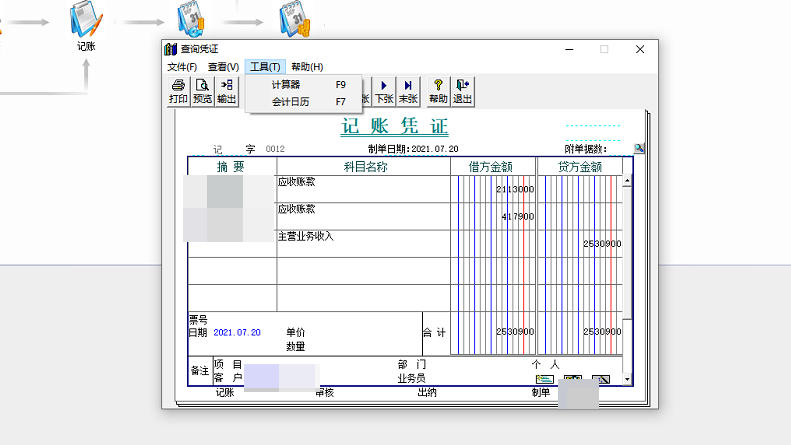Image resolution: width=791 pixels, height=445 pixels.
Task: Click the voucher number 0012
Action: [275, 149]
